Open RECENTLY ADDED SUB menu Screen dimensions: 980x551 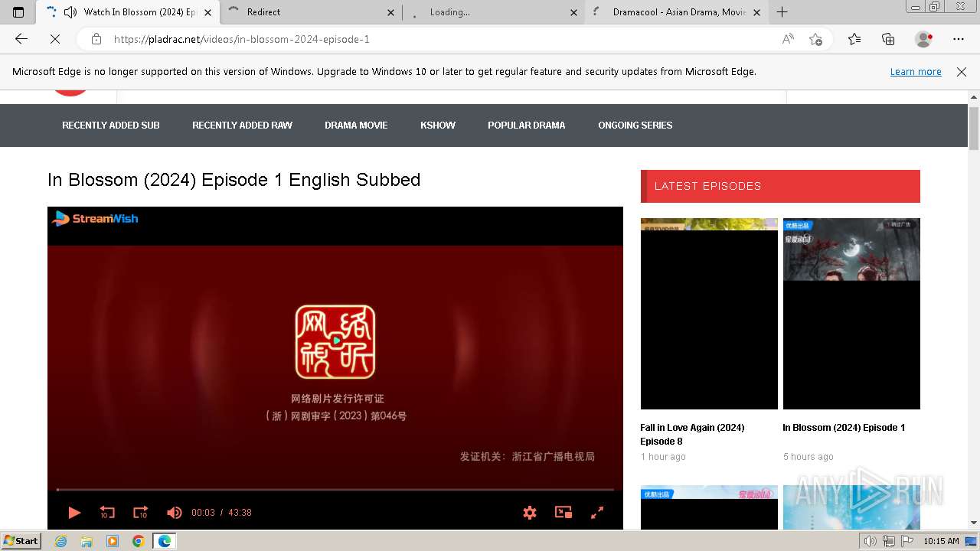[111, 126]
